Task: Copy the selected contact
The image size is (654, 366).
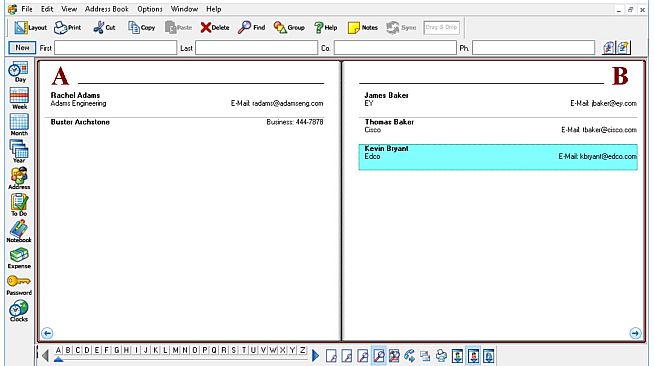Action: 141,28
